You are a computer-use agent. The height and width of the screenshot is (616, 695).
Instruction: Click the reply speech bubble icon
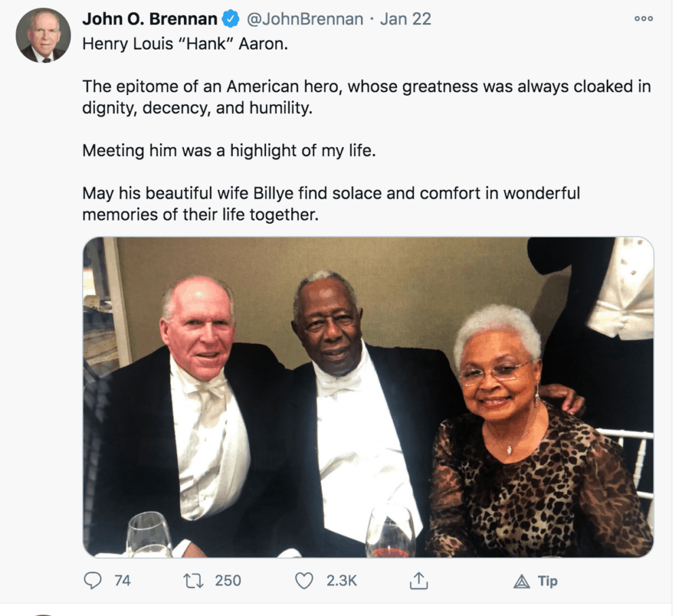[x=92, y=581]
